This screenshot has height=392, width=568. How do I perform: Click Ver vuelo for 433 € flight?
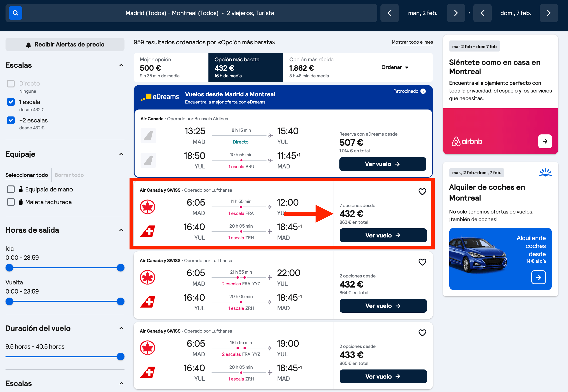383,376
